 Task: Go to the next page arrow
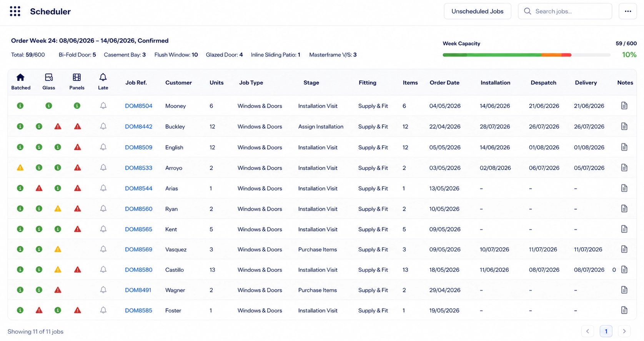pos(624,331)
